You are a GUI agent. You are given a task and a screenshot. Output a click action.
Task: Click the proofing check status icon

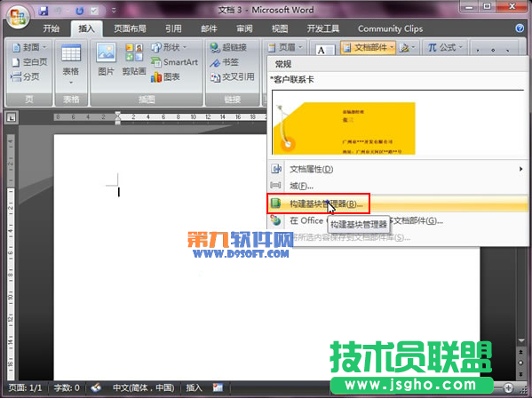tap(96, 387)
